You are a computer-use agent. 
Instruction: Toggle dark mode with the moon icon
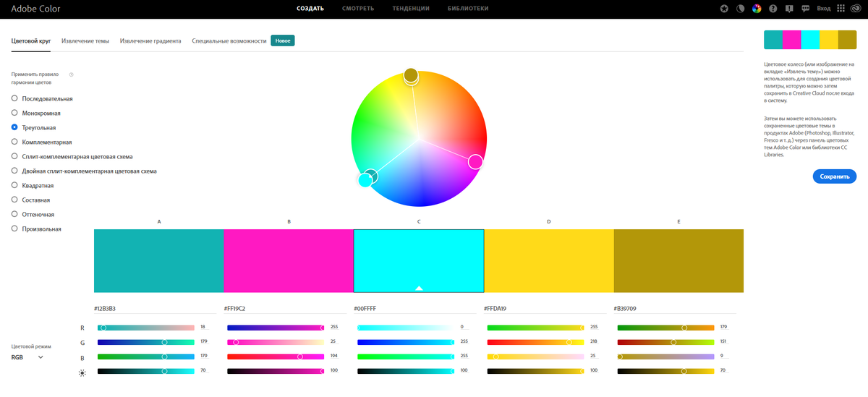click(x=741, y=9)
